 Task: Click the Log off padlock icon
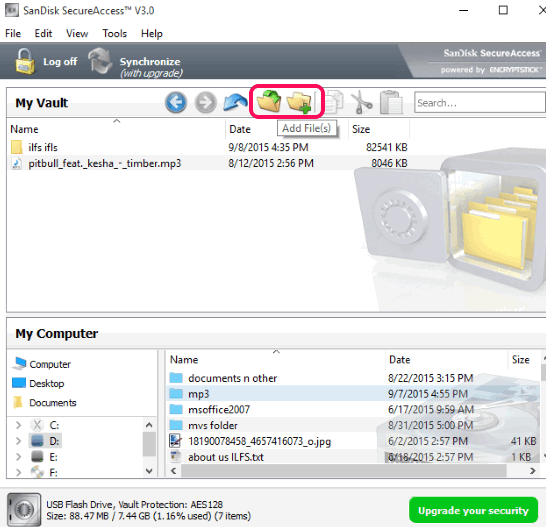tap(25, 61)
